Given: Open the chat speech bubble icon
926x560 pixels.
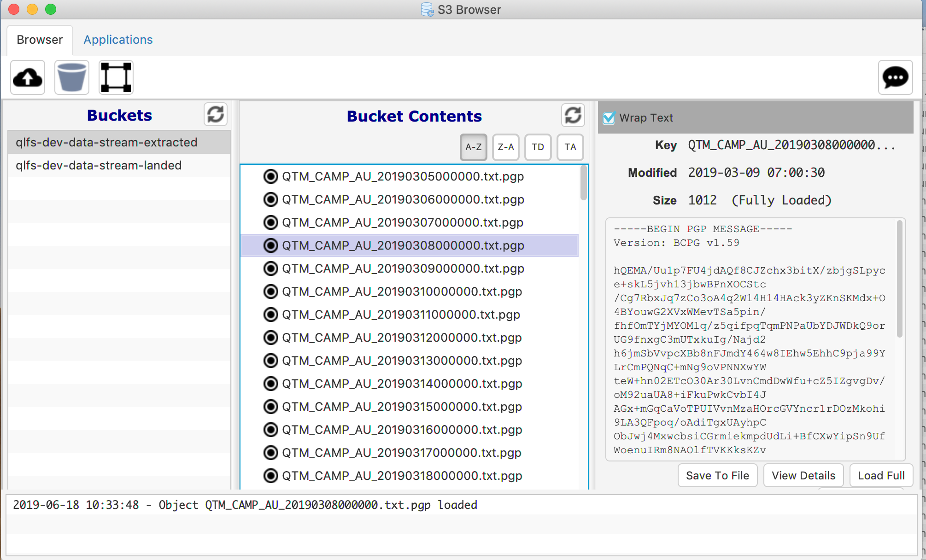Looking at the screenshot, I should (x=895, y=77).
